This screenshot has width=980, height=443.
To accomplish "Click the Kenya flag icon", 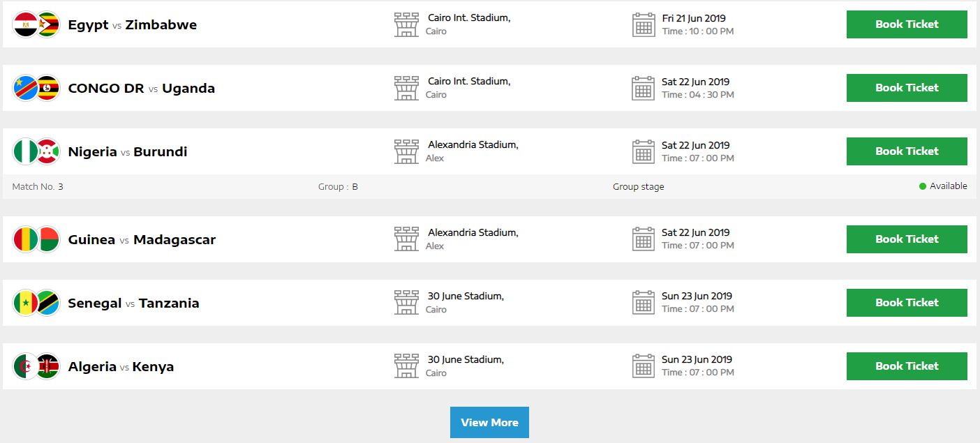I will [x=47, y=366].
